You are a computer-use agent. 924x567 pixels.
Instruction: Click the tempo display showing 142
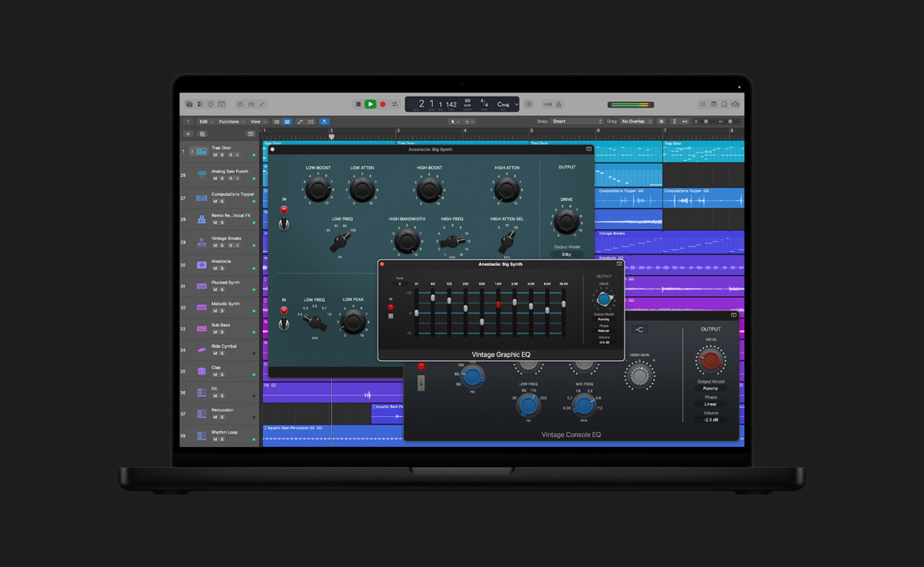point(450,103)
